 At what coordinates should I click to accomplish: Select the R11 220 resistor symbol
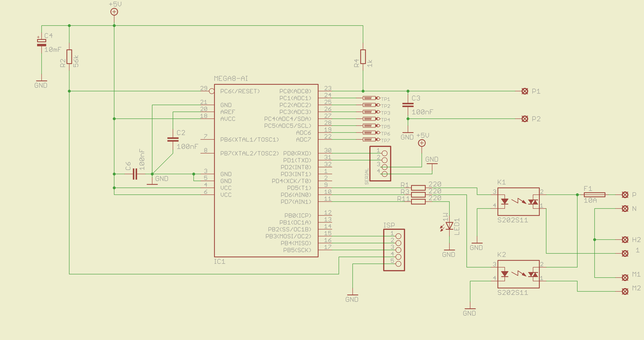(418, 202)
